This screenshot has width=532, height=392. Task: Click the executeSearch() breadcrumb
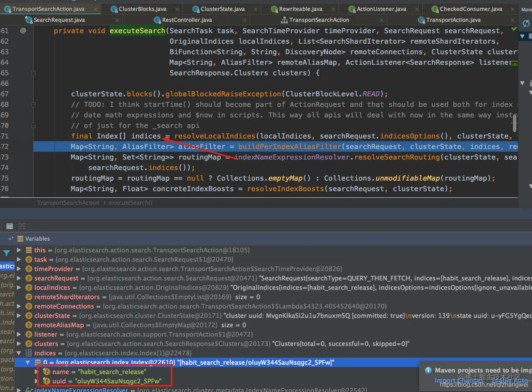coord(130,203)
